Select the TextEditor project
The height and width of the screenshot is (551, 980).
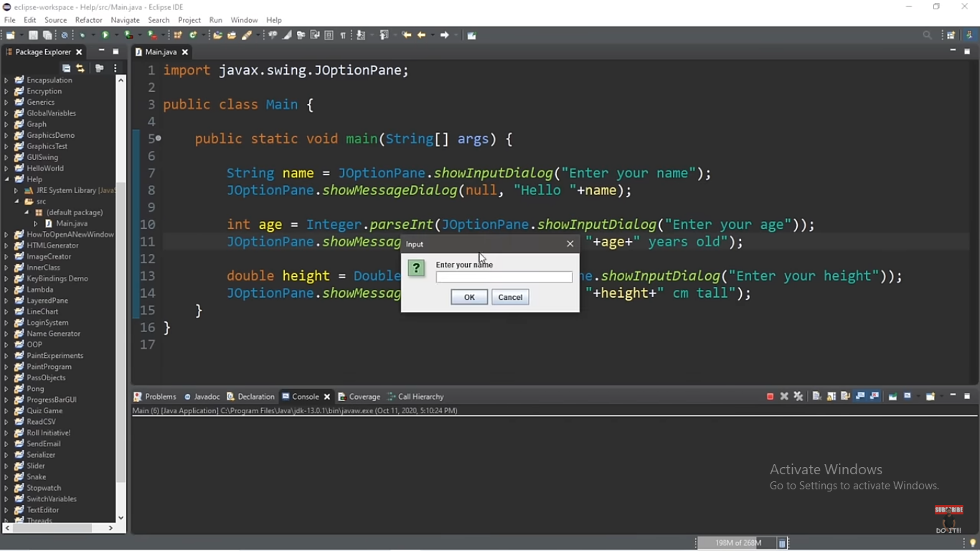[42, 510]
